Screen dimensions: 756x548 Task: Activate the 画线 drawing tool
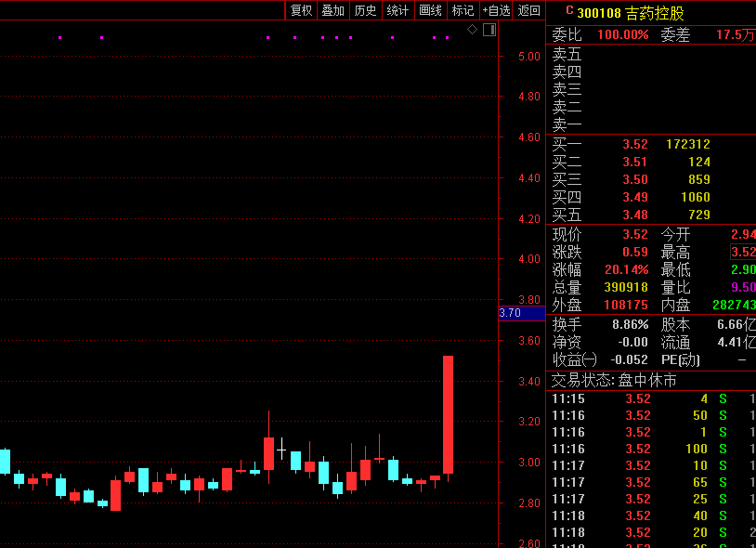click(x=430, y=10)
